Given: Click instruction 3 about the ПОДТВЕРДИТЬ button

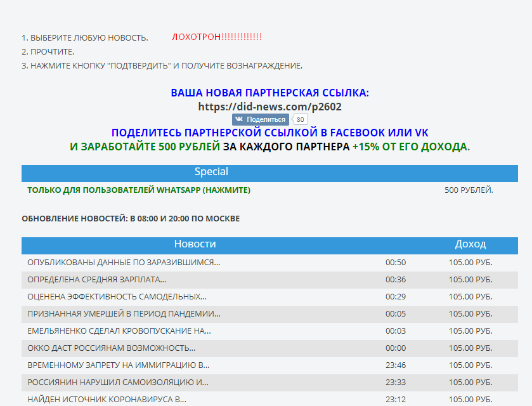Looking at the screenshot, I should pos(162,65).
